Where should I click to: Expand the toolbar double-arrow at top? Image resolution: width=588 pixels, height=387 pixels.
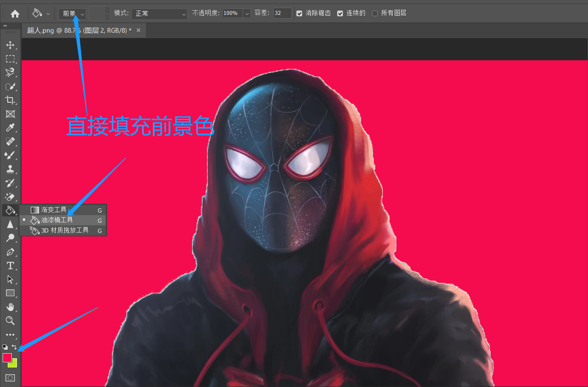click(x=6, y=26)
